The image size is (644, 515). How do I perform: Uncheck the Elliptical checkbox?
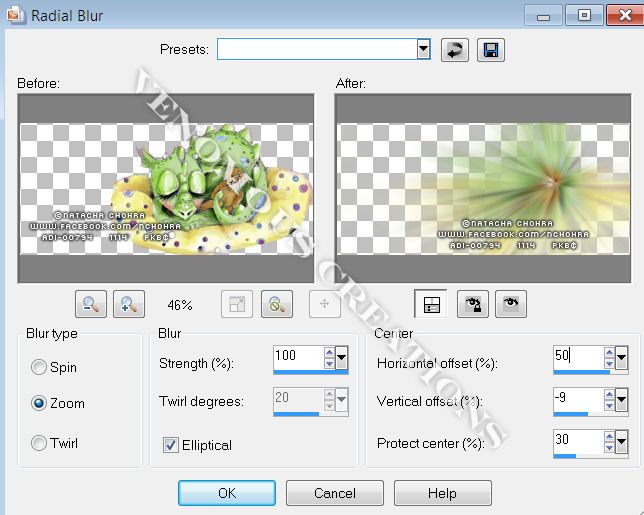(x=171, y=445)
